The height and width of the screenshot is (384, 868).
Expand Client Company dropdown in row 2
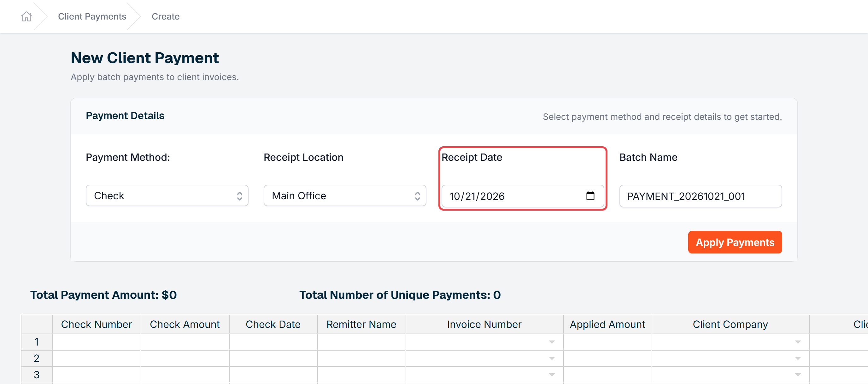(x=798, y=358)
